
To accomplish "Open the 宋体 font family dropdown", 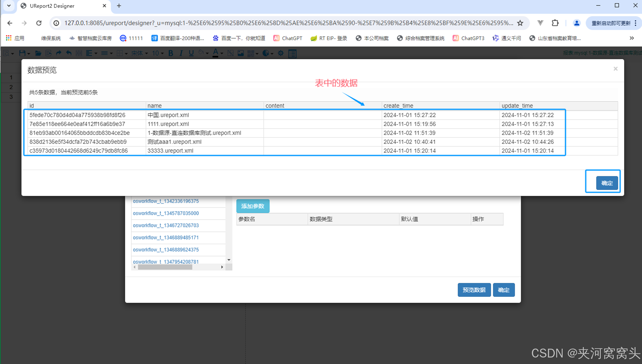I will [139, 53].
